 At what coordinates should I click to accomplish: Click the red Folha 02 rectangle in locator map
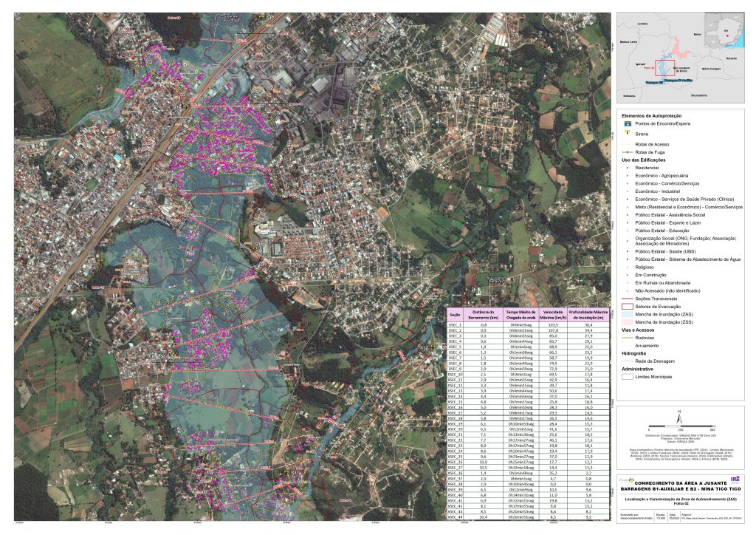tap(664, 67)
